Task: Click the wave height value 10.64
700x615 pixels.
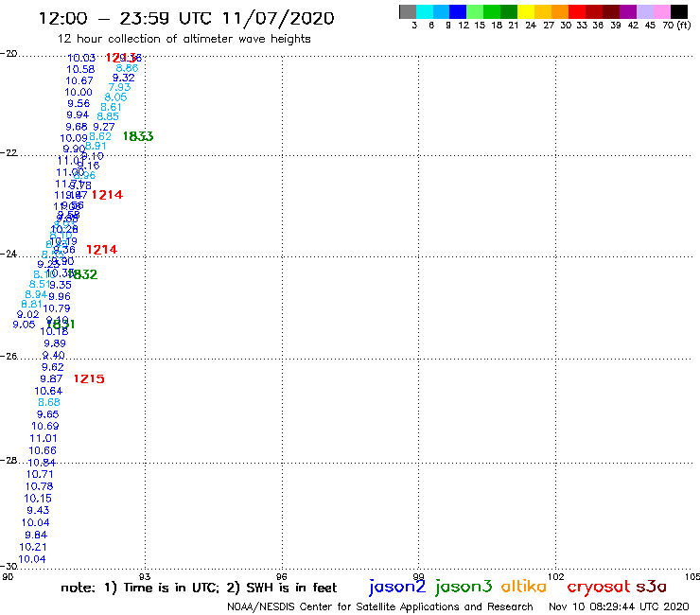Action: (48, 392)
